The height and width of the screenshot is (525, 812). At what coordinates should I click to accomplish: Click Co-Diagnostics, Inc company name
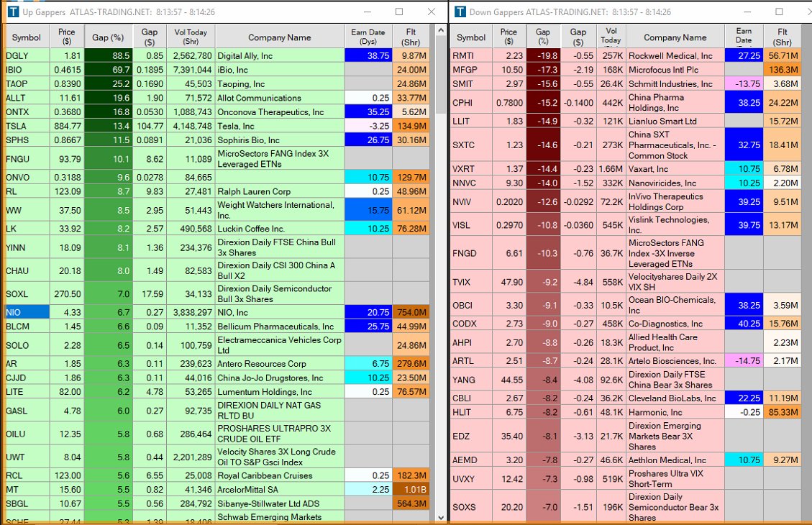coord(665,324)
